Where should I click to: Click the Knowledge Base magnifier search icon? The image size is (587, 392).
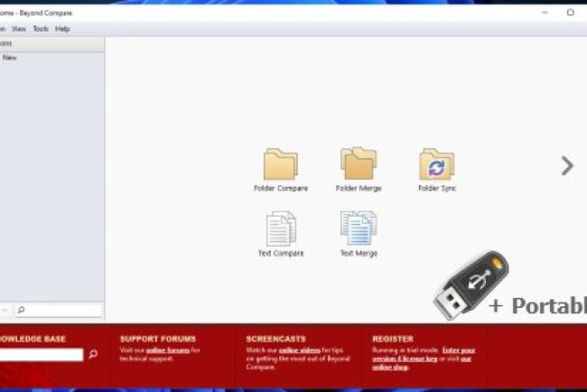93,354
